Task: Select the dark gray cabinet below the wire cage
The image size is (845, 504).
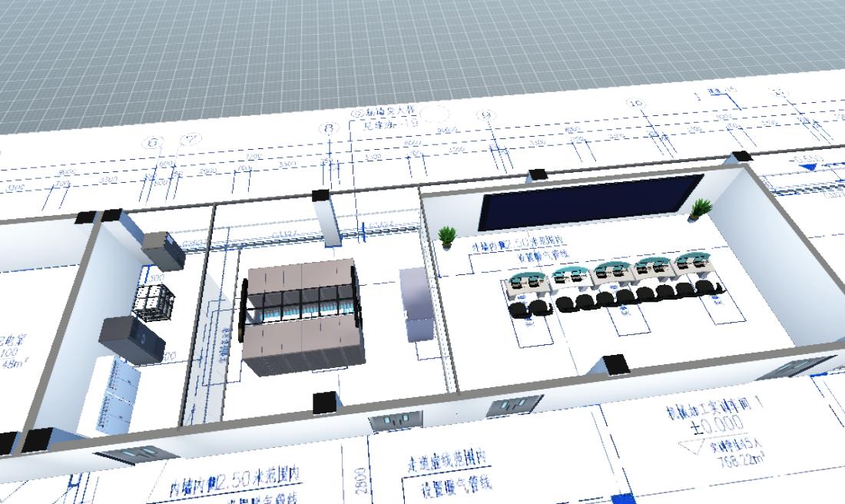Action: [x=132, y=339]
